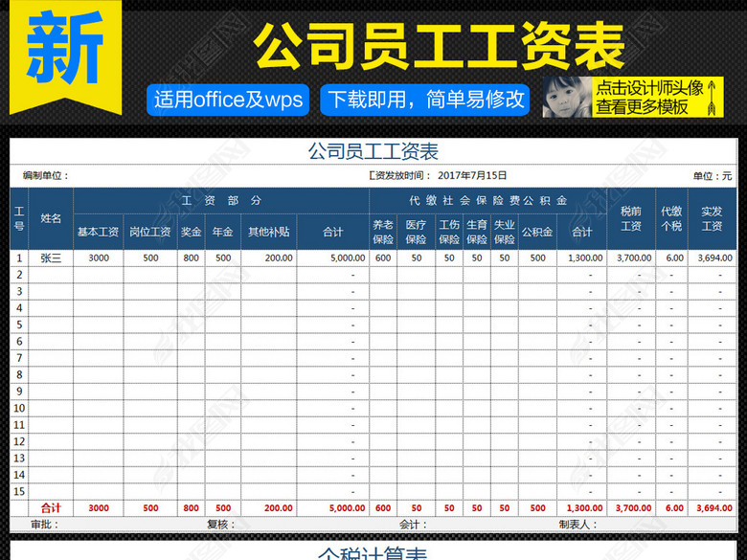Click the 下载即用，简单易修改 blue badge
747x560 pixels.
coord(425,100)
